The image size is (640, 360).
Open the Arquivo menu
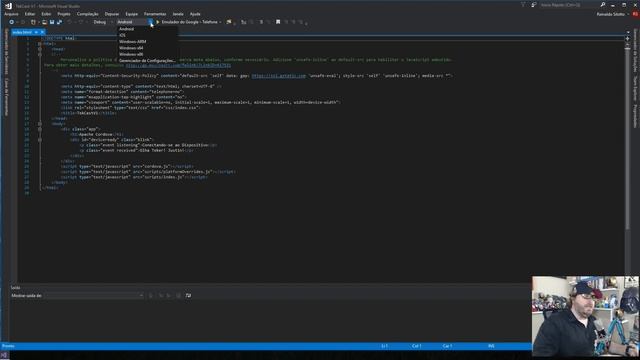click(x=11, y=14)
